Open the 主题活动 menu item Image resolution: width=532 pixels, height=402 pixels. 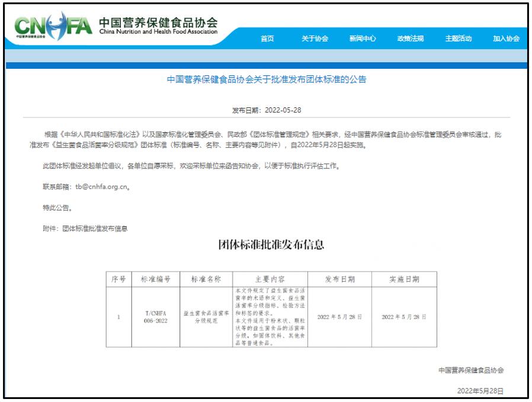click(459, 39)
